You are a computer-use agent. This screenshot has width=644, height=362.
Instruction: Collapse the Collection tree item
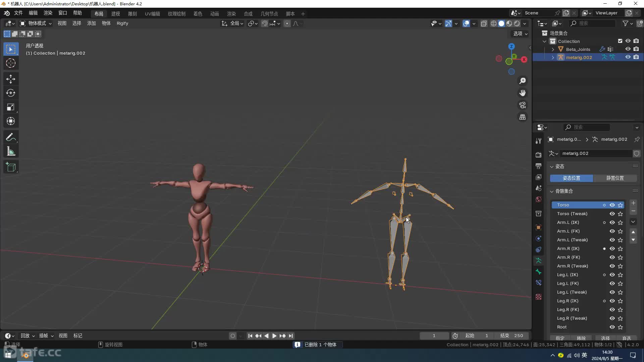pyautogui.click(x=544, y=41)
